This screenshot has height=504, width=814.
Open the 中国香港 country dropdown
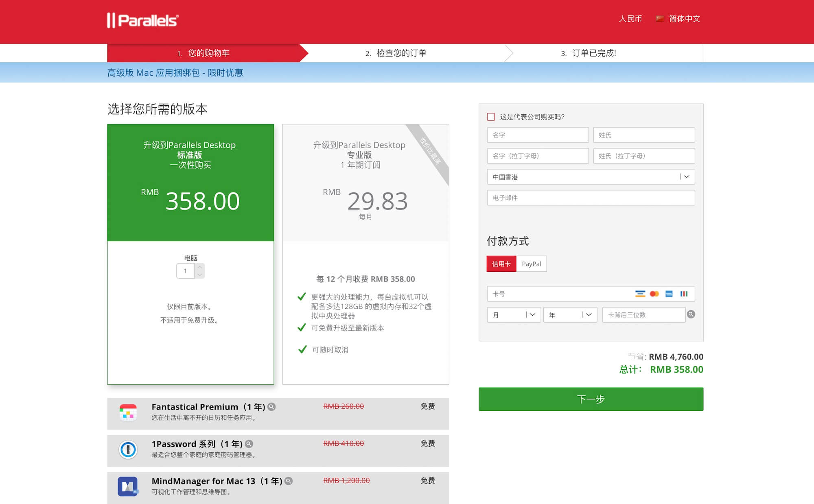coord(591,177)
